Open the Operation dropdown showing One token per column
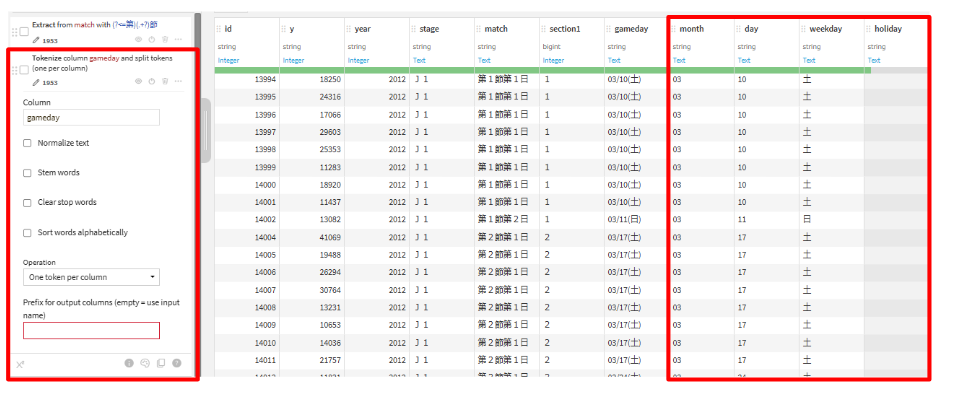Viewport: 955px width, 394px height. click(91, 277)
